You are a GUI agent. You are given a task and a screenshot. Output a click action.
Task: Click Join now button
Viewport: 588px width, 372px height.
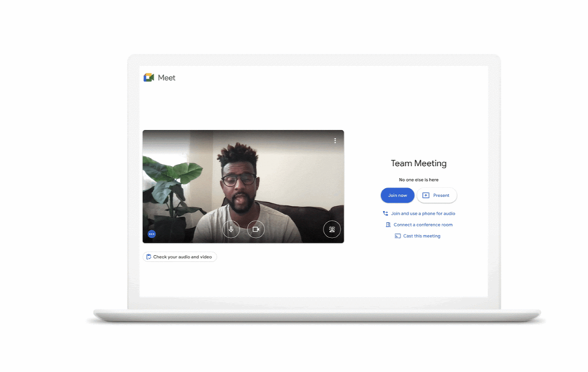pos(398,196)
